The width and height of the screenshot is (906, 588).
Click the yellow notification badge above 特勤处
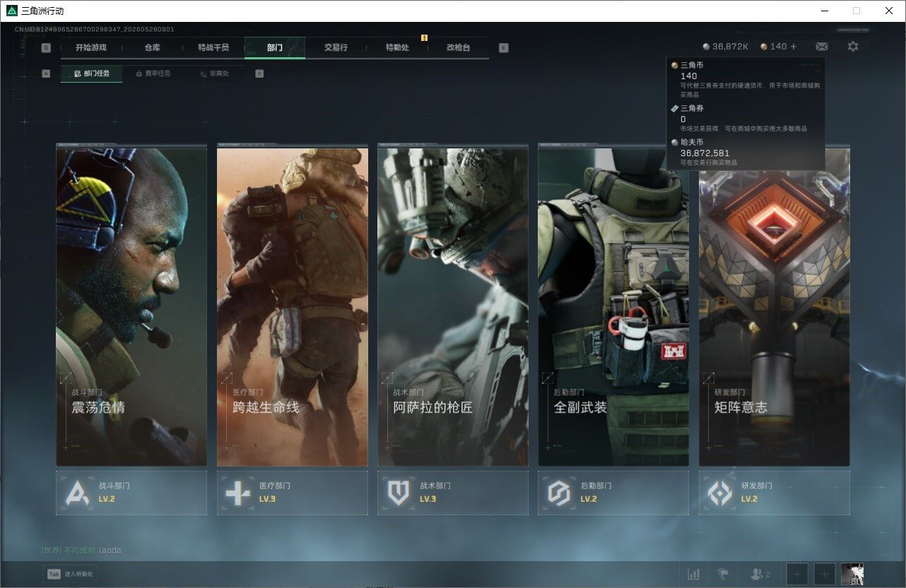[424, 37]
